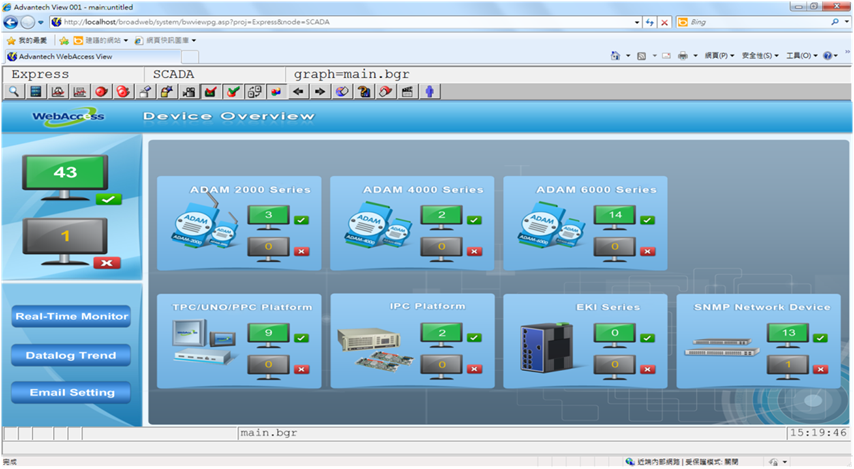The height and width of the screenshot is (469, 854).
Task: Expand the 工具(O) tools dropdown
Action: [802, 56]
